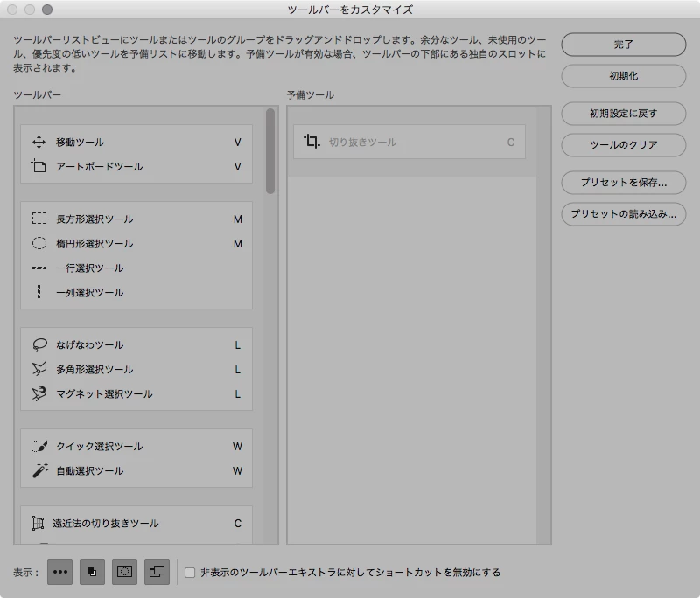Click ツールのクリア button

[624, 145]
